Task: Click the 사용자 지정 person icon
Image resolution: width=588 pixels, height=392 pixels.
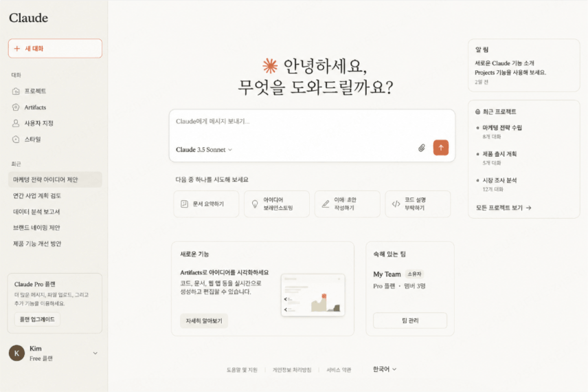Action: [x=16, y=123]
